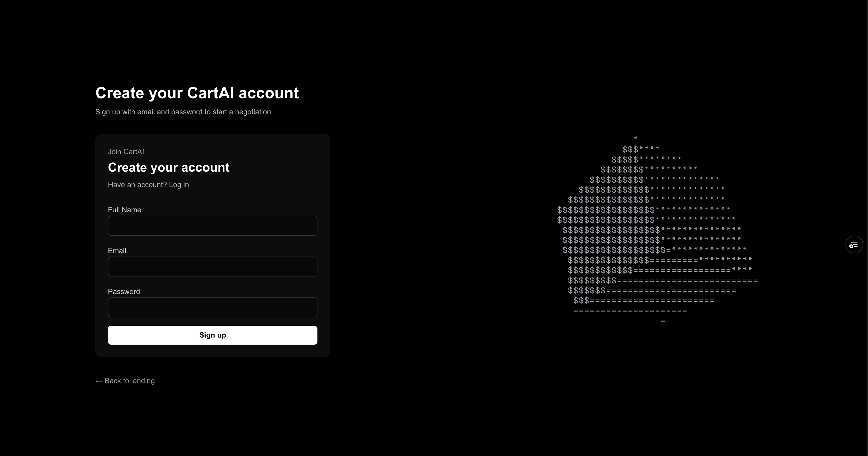Click the Have an account? text

click(x=137, y=185)
